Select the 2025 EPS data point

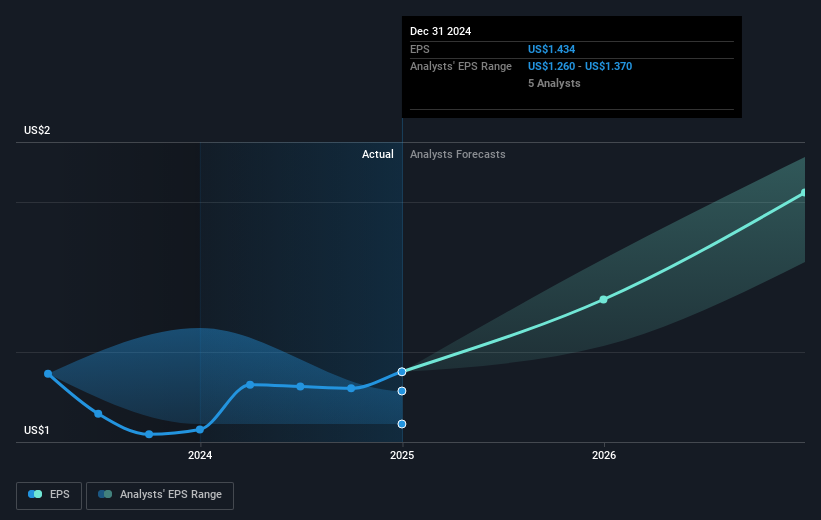(x=402, y=372)
